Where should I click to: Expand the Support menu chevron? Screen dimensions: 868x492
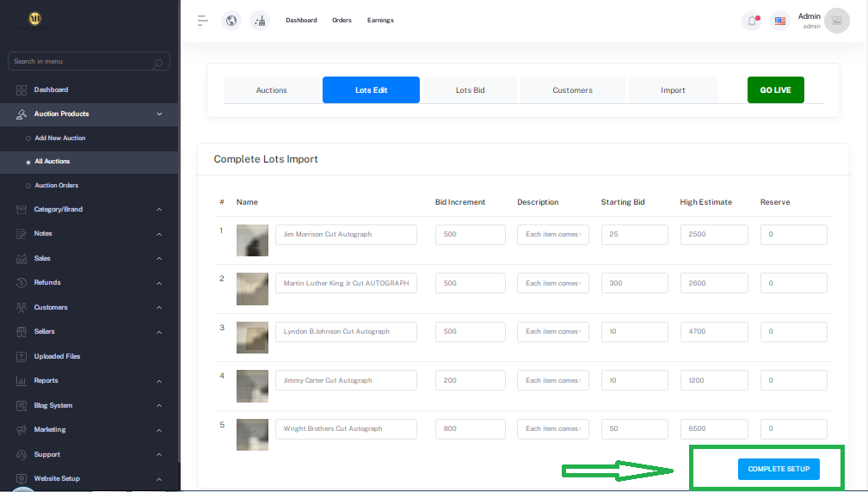[159, 455]
